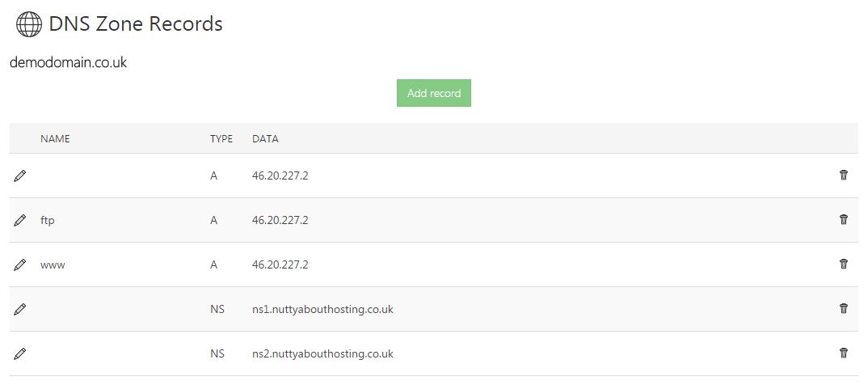The image size is (868, 385).
Task: Edit the ns1.nuttyabouthosting.co.uk NS record
Action: 20,309
